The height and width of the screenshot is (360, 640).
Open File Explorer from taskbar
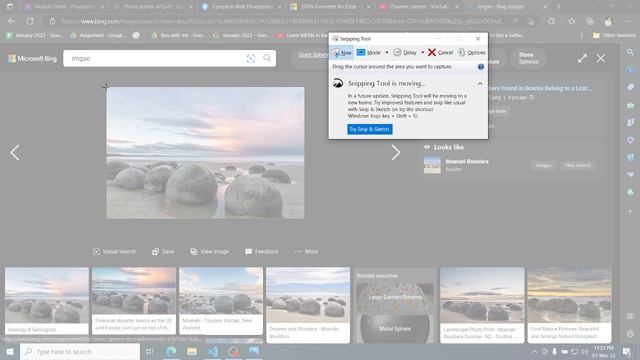192,351
